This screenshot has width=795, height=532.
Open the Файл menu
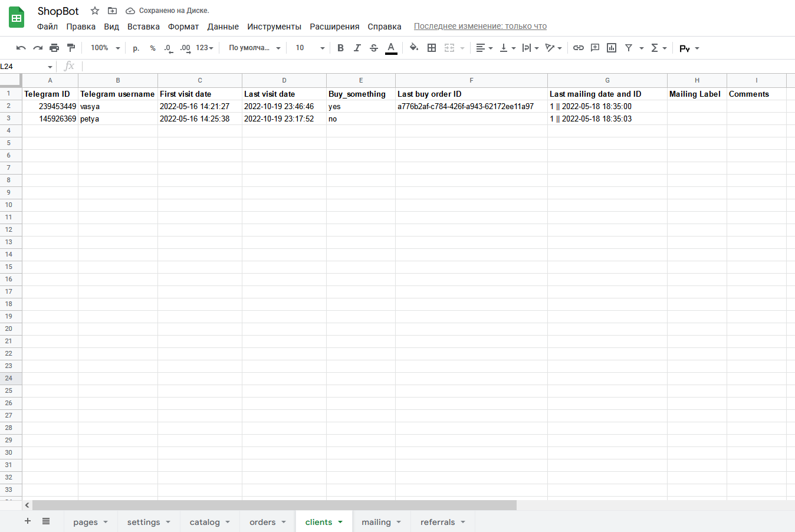pyautogui.click(x=47, y=27)
